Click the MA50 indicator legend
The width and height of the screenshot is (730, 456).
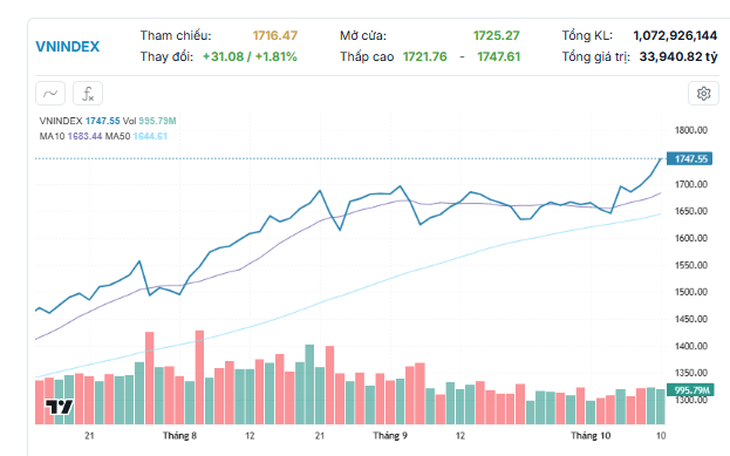(x=136, y=136)
